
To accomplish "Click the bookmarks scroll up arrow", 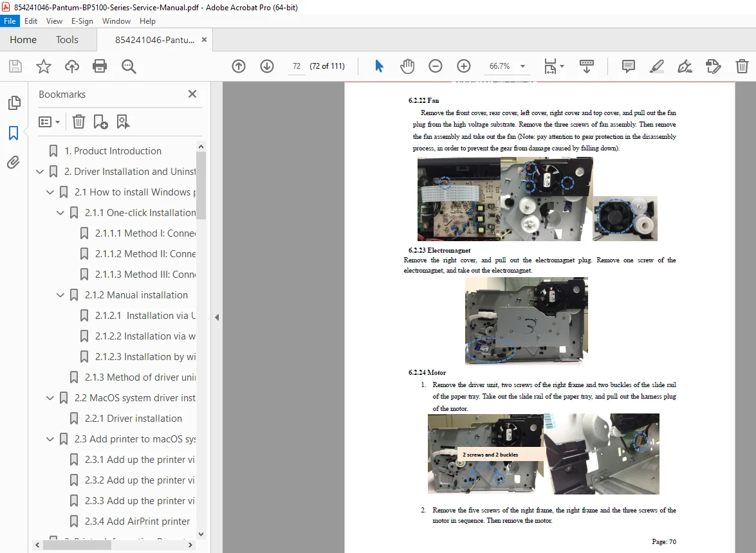I will (201, 147).
